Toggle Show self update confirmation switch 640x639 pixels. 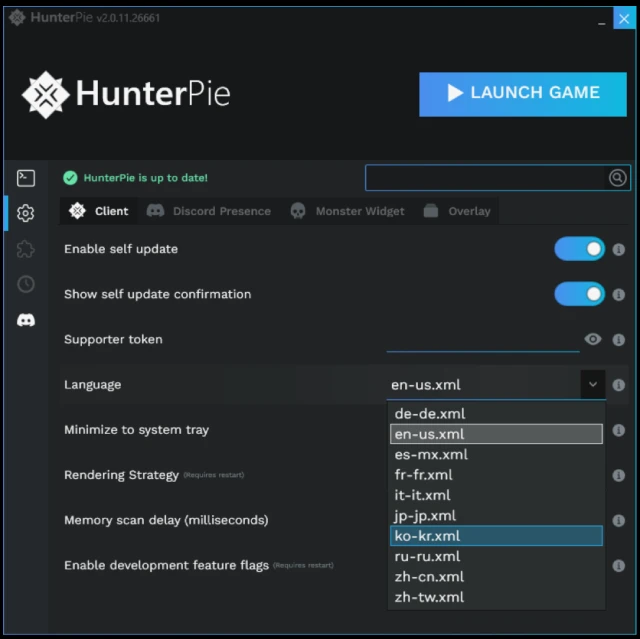(x=579, y=294)
